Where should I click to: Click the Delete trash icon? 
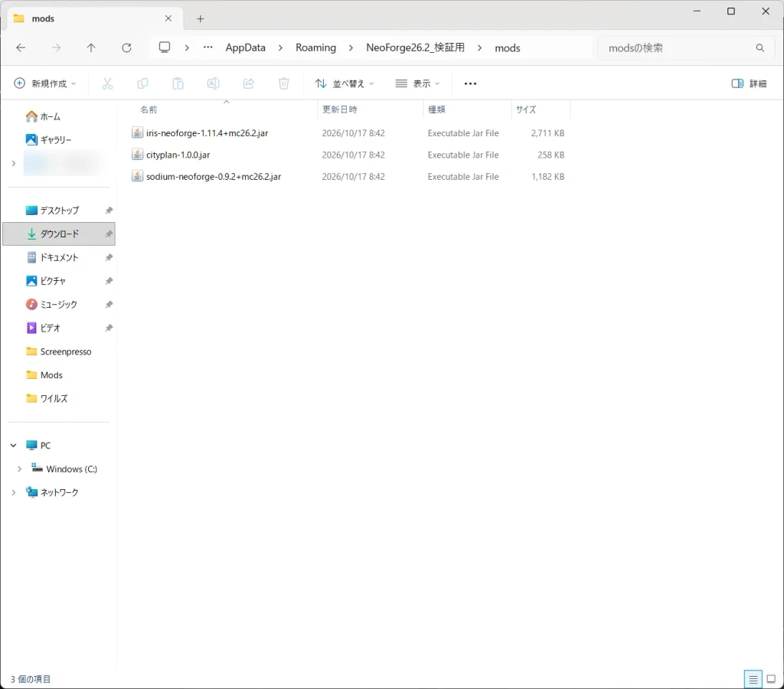pyautogui.click(x=284, y=83)
